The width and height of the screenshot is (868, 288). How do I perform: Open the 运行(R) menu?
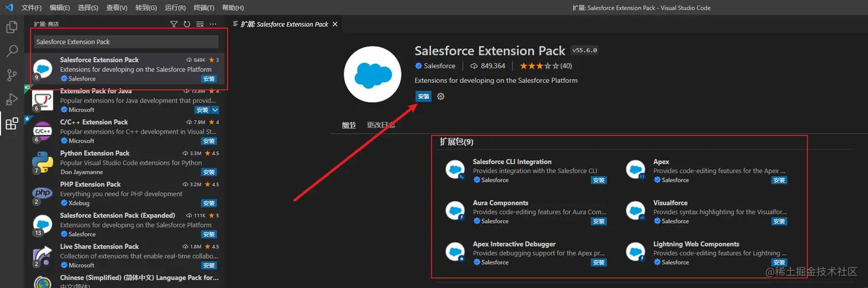click(x=175, y=7)
